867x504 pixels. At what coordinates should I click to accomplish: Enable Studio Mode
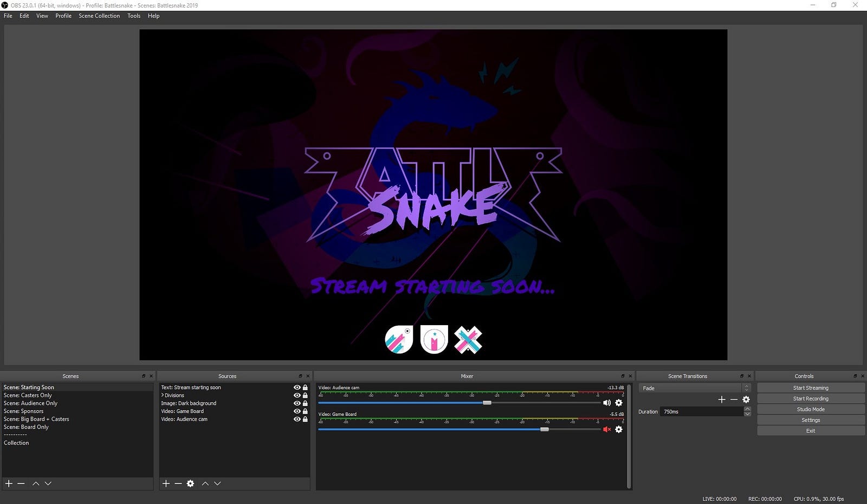click(x=811, y=409)
